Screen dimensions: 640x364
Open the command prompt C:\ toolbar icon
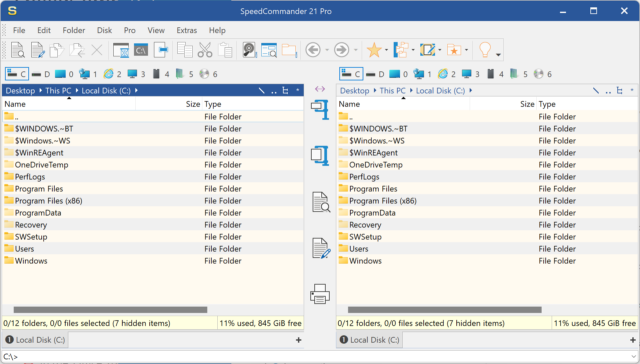point(141,50)
